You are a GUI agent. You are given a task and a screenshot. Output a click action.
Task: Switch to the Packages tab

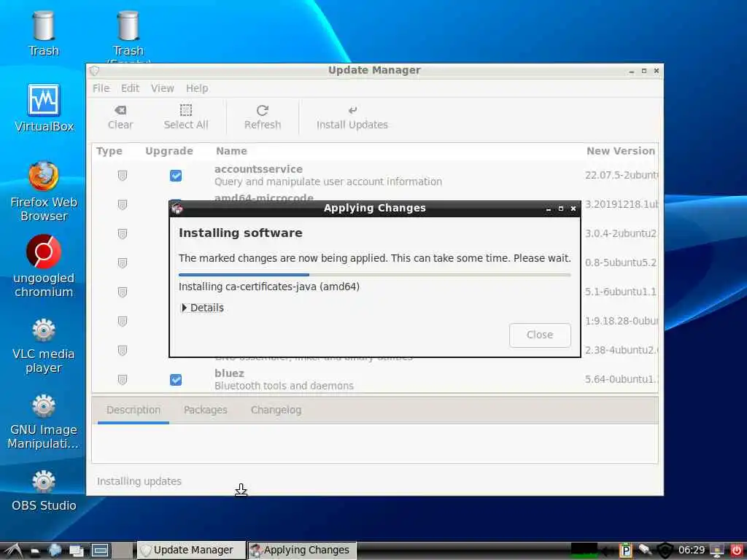(x=205, y=410)
